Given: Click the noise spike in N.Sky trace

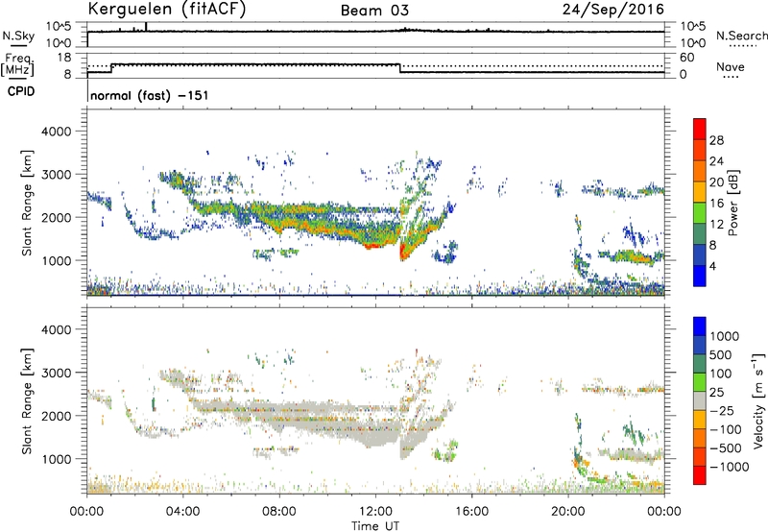Looking at the screenshot, I should coord(146,27).
